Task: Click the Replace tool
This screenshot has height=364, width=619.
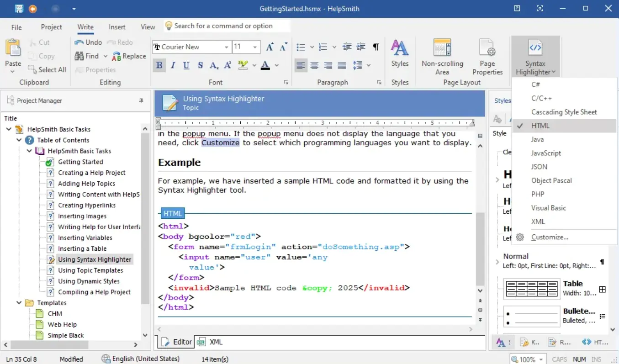Action: 129,56
